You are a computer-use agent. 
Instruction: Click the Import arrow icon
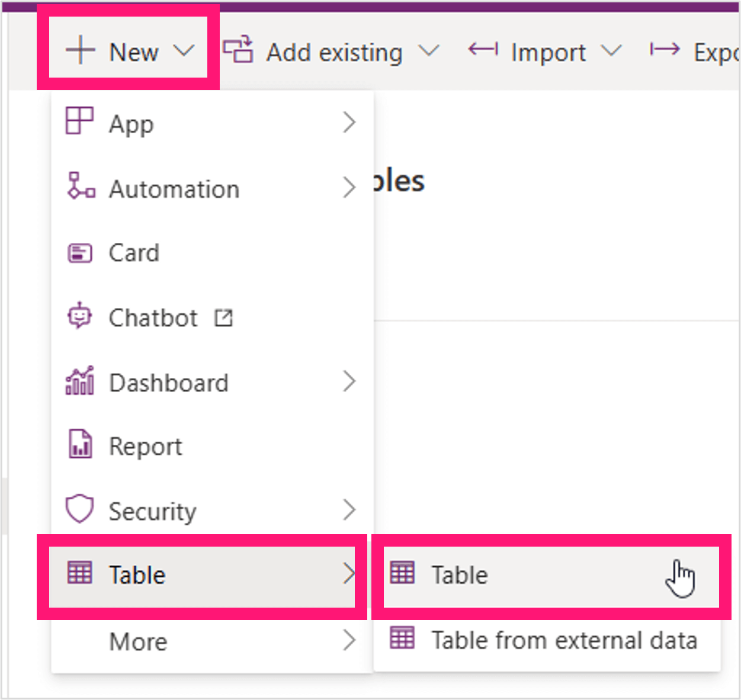(483, 49)
